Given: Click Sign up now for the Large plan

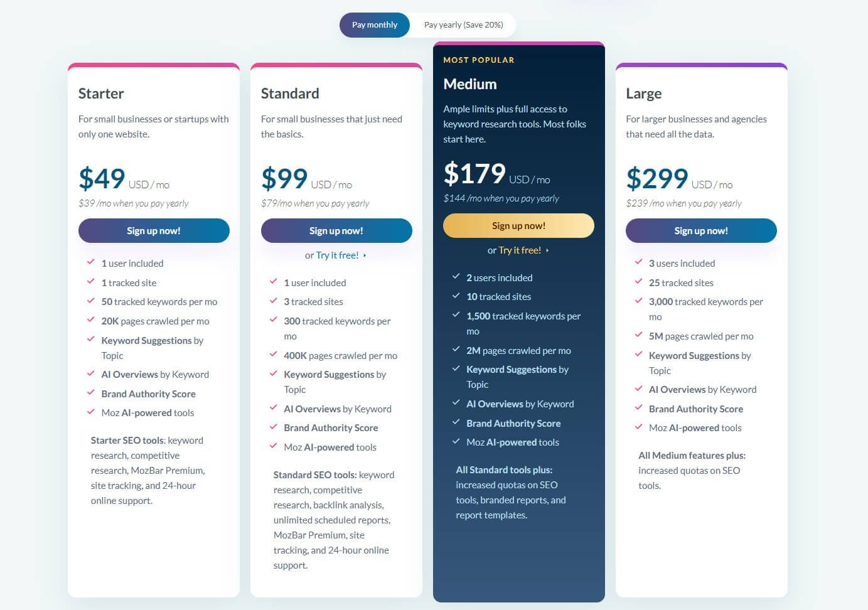Looking at the screenshot, I should tap(701, 230).
